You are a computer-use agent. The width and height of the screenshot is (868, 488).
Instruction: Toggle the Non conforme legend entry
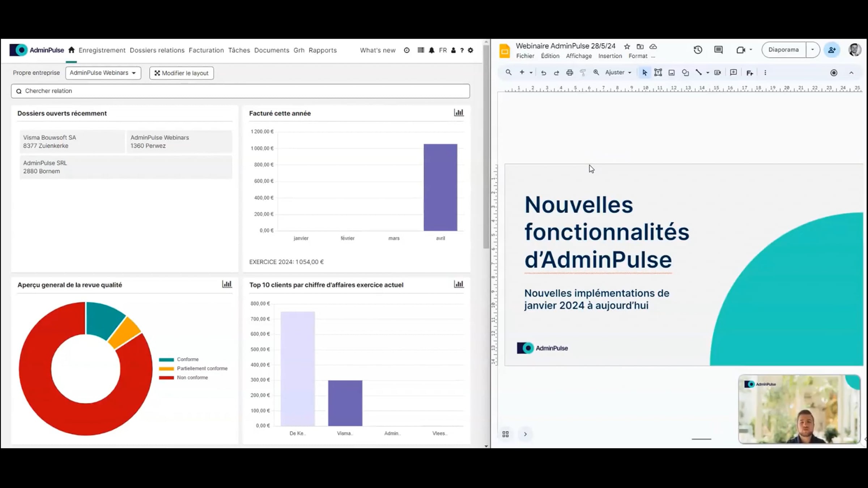(x=184, y=377)
